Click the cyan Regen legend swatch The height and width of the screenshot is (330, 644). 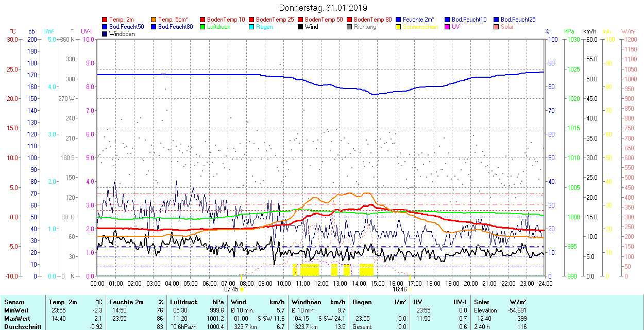click(x=252, y=27)
